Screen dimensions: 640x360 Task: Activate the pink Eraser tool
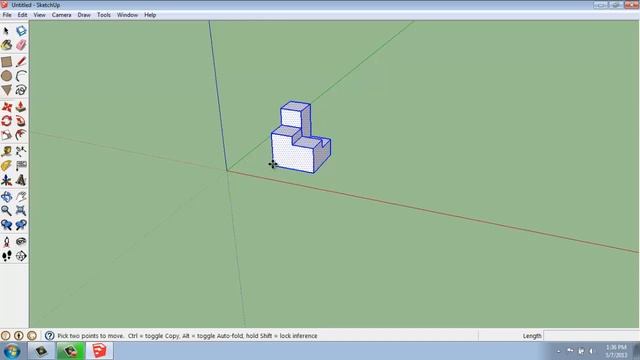[21, 45]
